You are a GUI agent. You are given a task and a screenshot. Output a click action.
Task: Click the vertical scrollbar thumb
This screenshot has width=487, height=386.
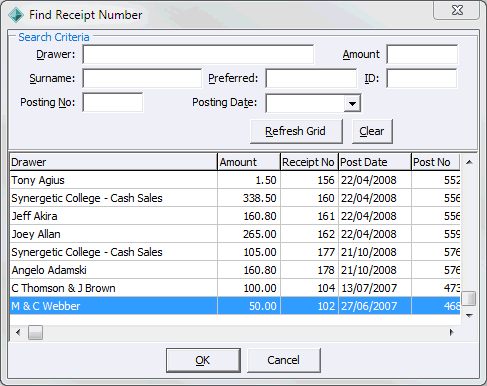point(469,298)
